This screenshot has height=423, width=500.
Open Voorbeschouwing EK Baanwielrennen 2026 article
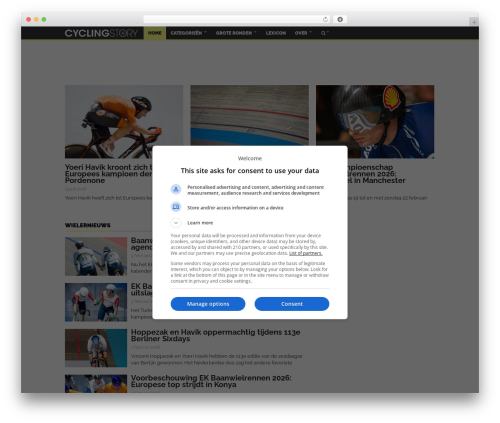(211, 381)
